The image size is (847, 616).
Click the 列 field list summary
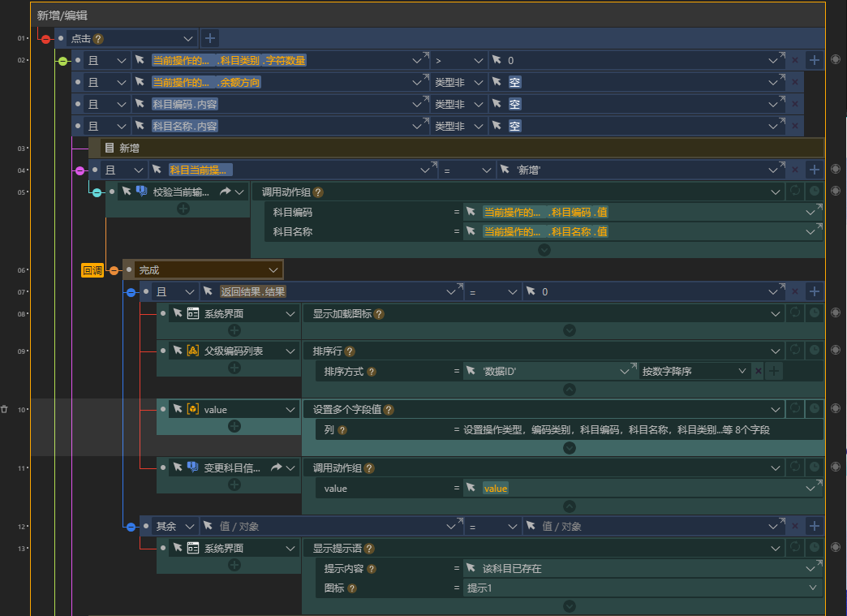(x=617, y=429)
